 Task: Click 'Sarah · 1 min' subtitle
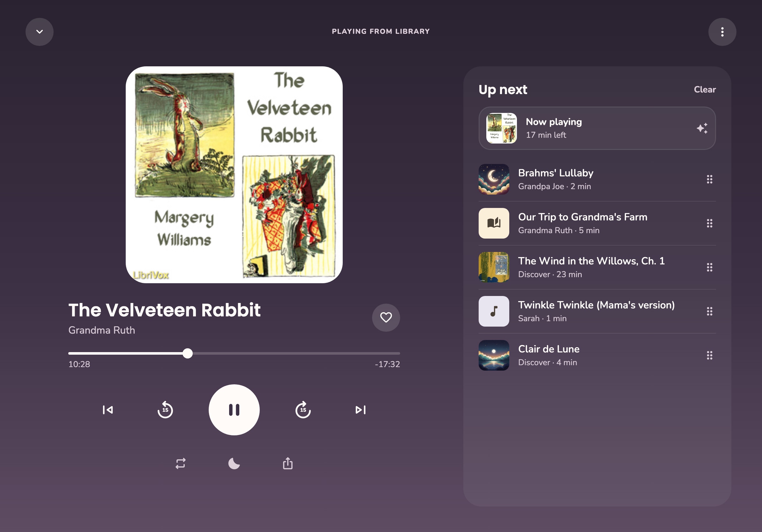[542, 318]
